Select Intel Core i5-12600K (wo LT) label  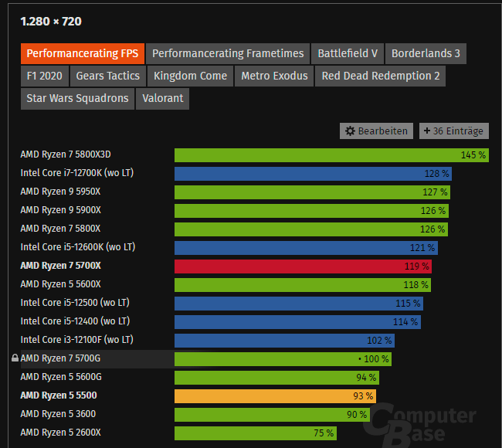click(x=78, y=247)
